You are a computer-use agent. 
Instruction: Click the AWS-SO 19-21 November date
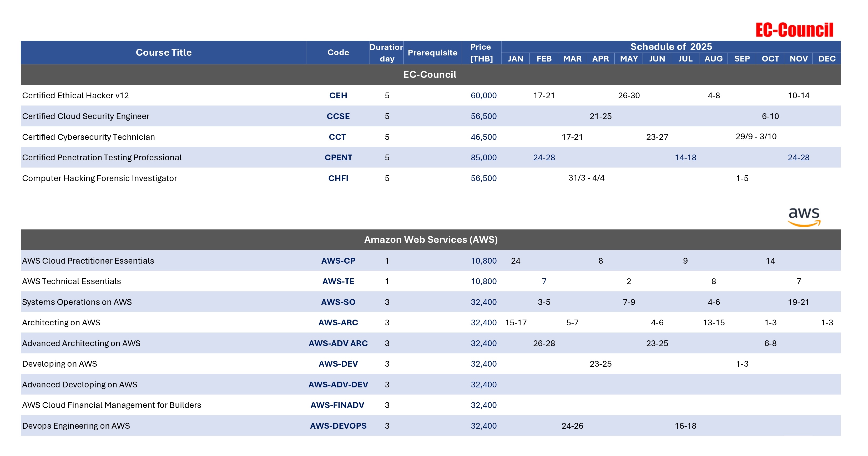(x=799, y=302)
